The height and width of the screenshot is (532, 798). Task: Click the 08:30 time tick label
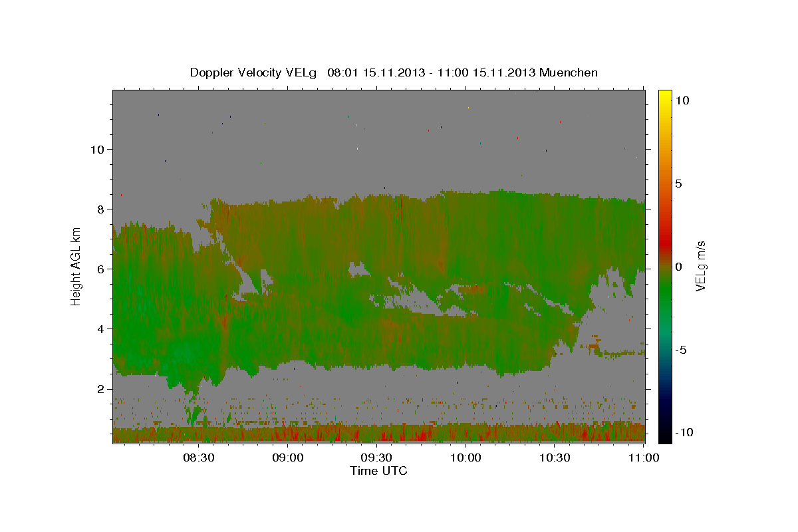point(198,458)
